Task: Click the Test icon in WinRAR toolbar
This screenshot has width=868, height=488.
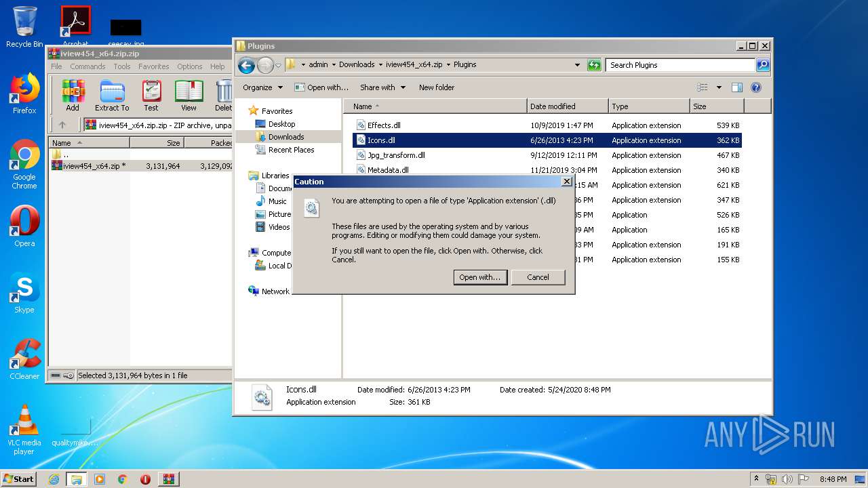Action: [x=151, y=96]
